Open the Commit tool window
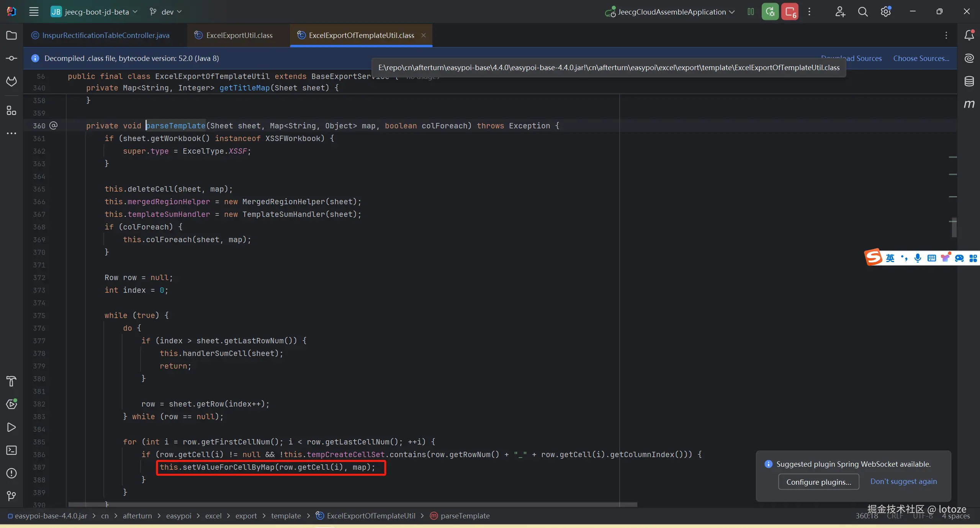 point(11,58)
